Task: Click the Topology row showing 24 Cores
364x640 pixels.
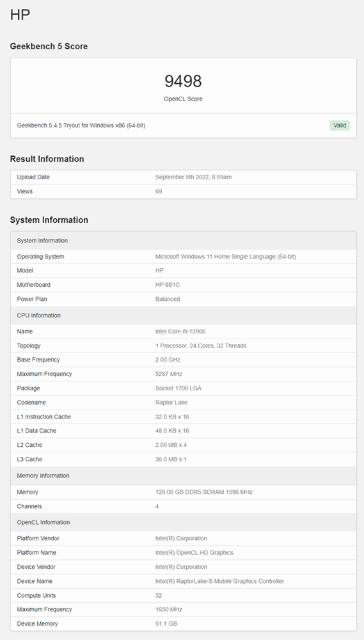Action: point(183,346)
